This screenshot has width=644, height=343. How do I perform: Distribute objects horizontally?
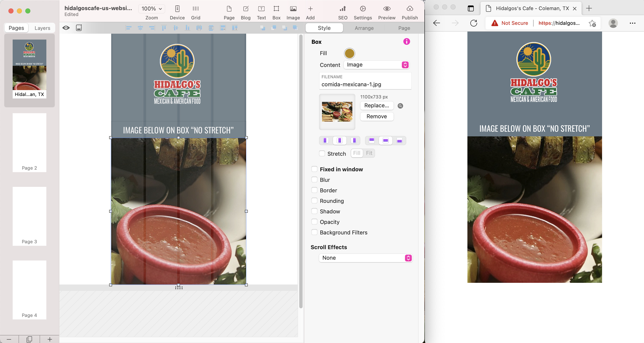click(x=199, y=28)
